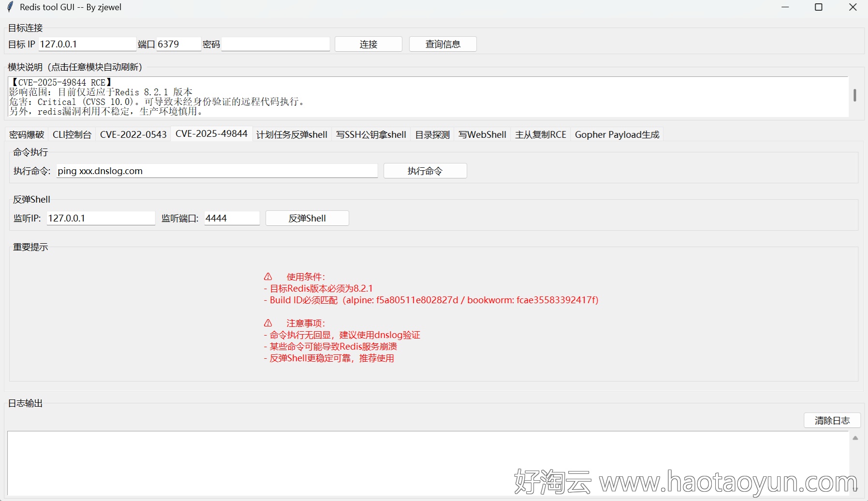Switch to the CLI控制台 tab
The height and width of the screenshot is (501, 868).
coord(72,134)
